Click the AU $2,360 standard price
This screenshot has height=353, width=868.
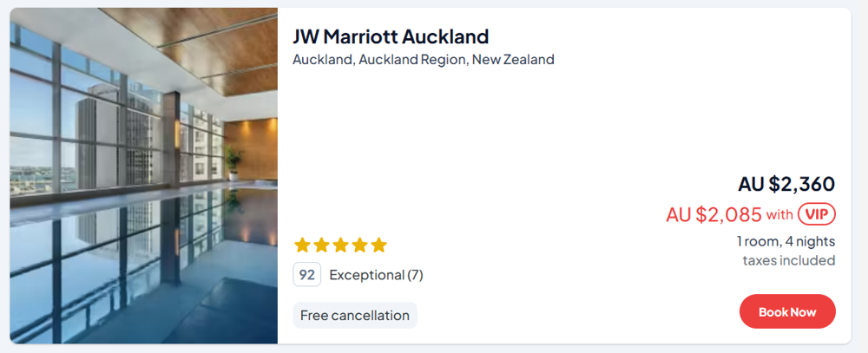[x=786, y=184]
